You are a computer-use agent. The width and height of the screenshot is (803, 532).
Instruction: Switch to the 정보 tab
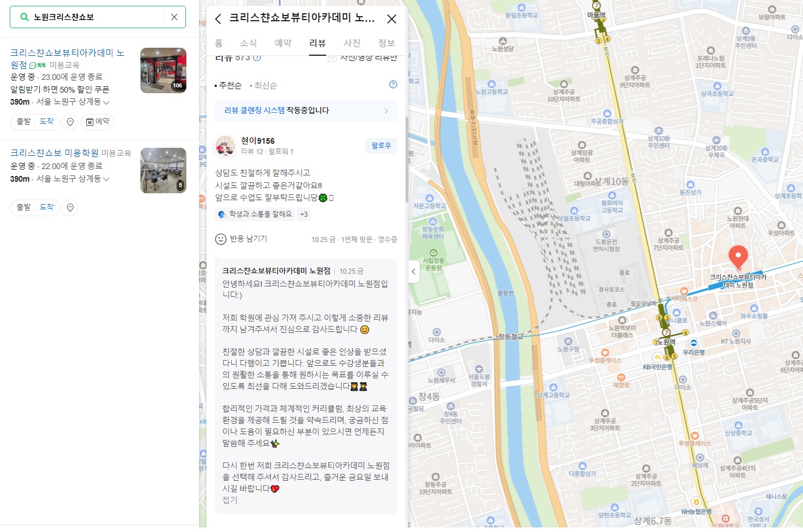tap(387, 43)
